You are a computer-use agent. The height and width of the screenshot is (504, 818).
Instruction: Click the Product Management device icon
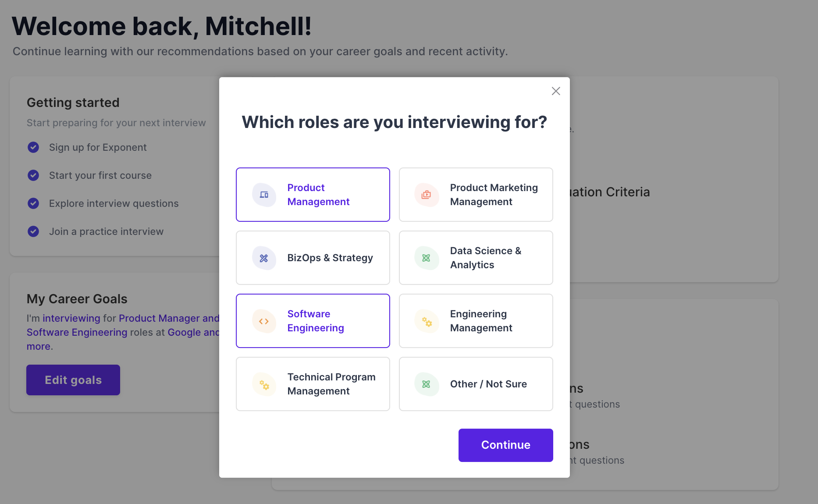click(x=264, y=195)
